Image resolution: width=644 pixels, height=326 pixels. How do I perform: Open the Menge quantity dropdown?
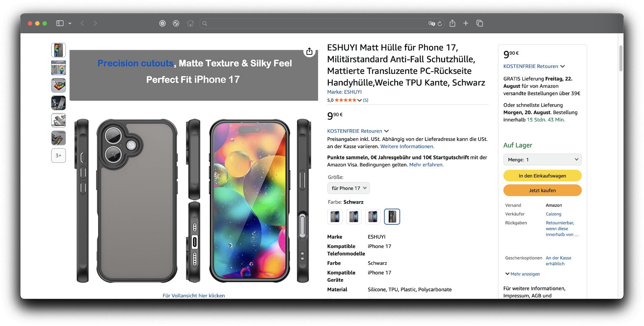[542, 160]
